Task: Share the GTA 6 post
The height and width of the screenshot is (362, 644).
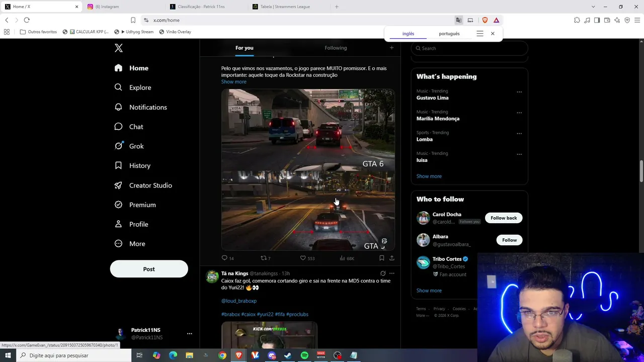Action: point(392,258)
